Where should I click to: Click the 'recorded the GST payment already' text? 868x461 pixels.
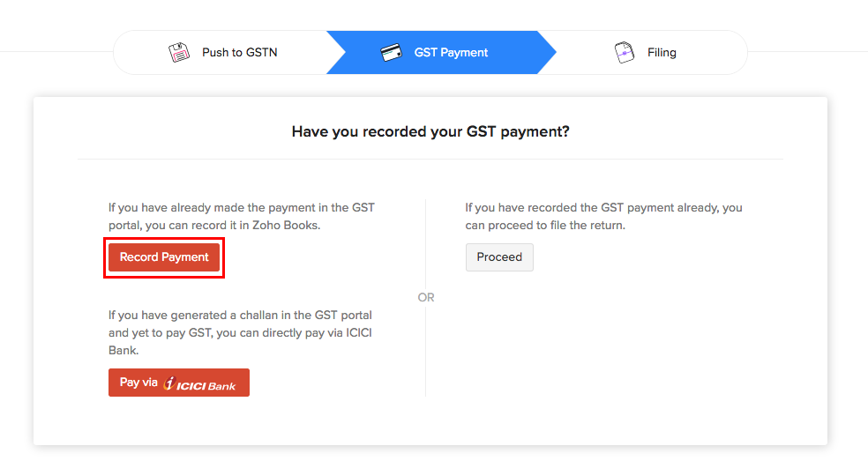(603, 208)
